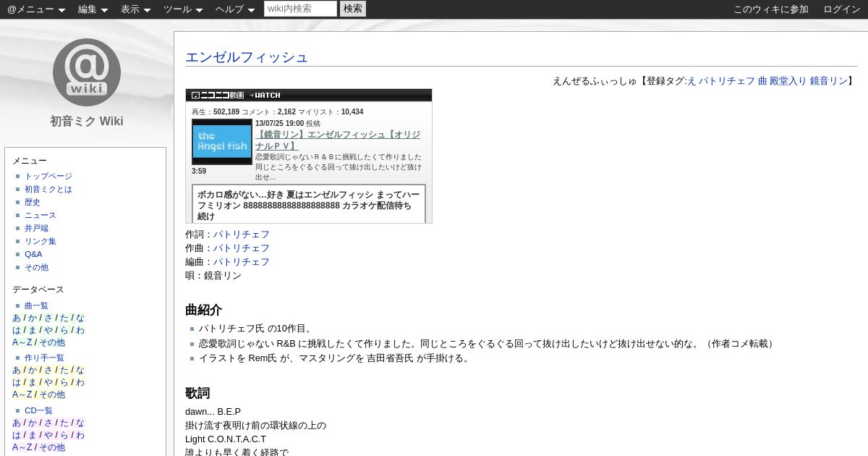Viewport: 868px width, 456px height.
Task: Click あ under 曲一覧 index
Action: 17,318
